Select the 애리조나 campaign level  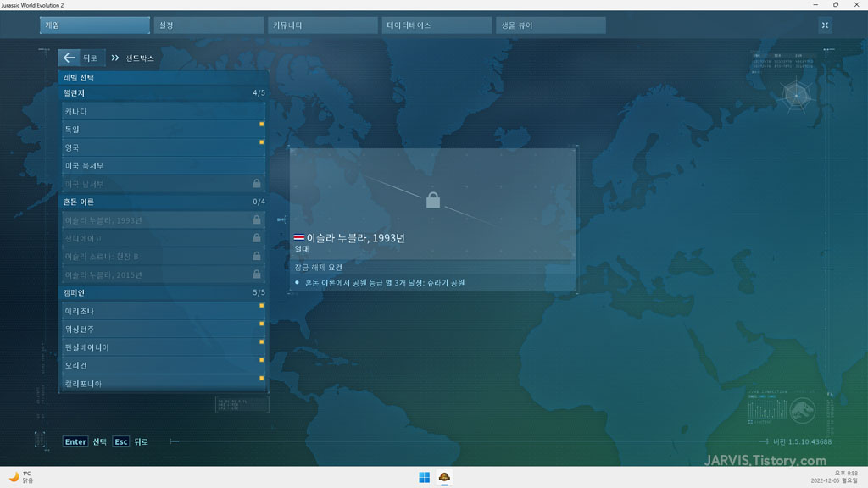164,311
